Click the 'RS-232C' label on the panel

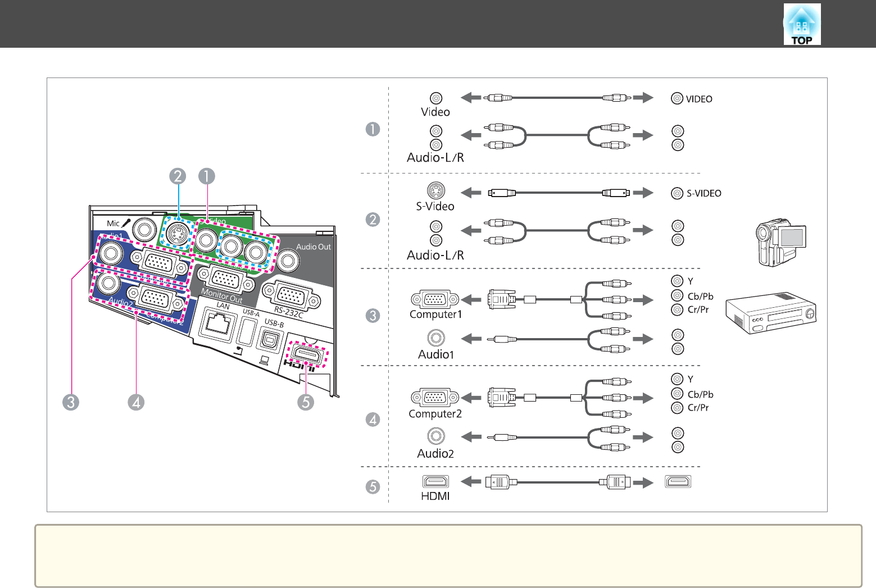click(x=289, y=312)
